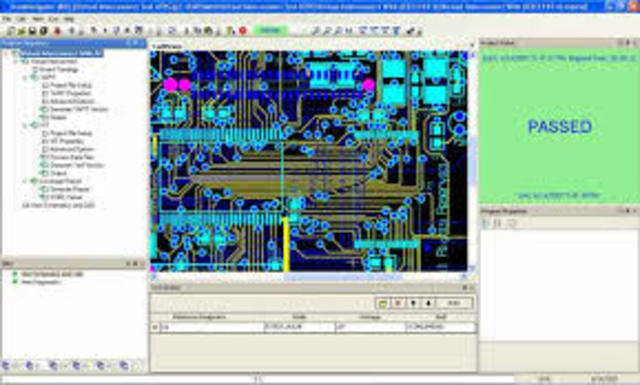Click the yellow icon in the lower table toolbar
Viewport: 640px width, 385px height.
(383, 303)
